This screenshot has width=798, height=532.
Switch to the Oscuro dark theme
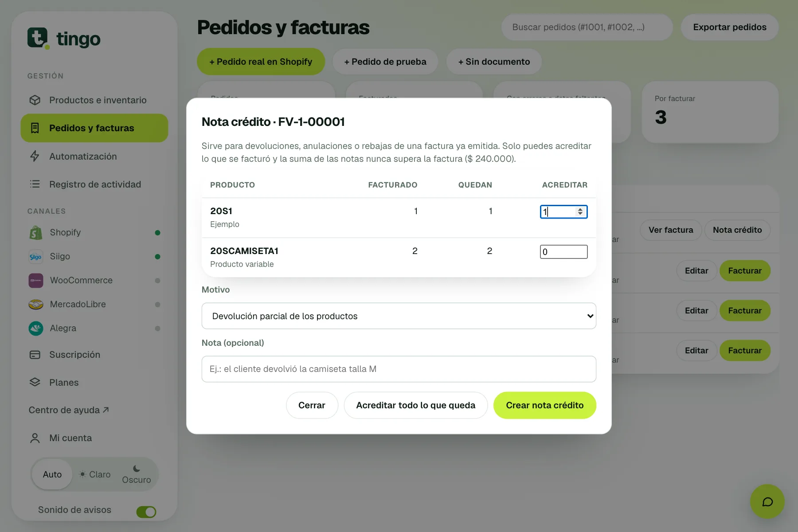click(x=137, y=474)
